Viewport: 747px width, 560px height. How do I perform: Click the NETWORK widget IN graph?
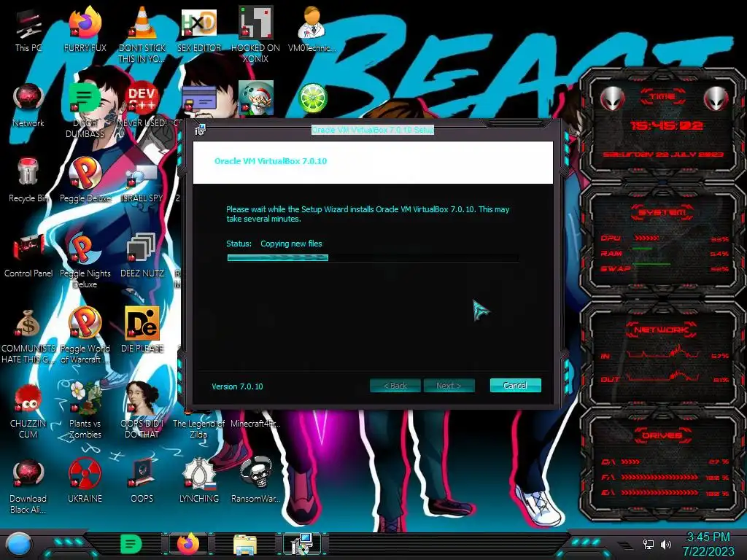(663, 352)
